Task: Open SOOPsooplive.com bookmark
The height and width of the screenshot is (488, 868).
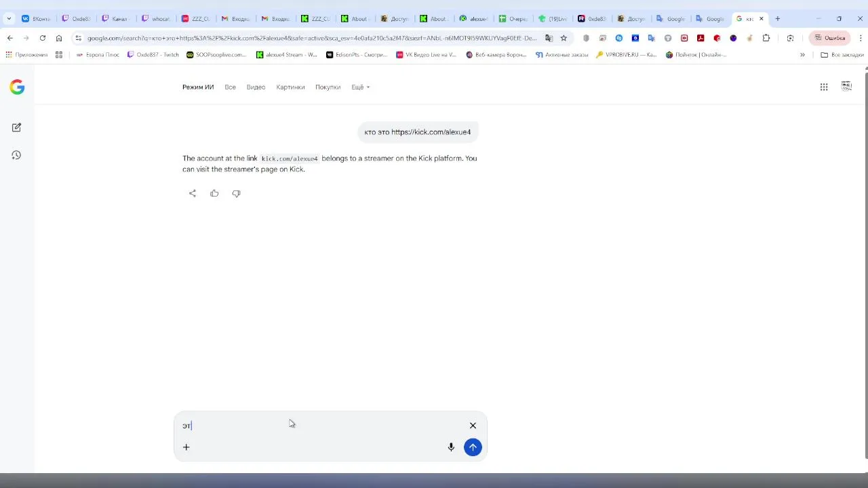Action: coord(216,55)
